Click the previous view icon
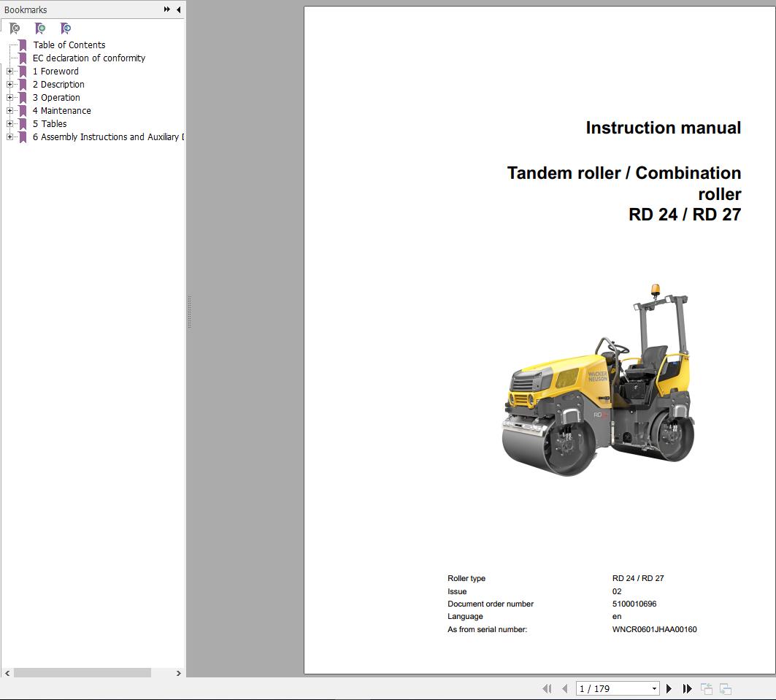The width and height of the screenshot is (776, 700). (706, 688)
